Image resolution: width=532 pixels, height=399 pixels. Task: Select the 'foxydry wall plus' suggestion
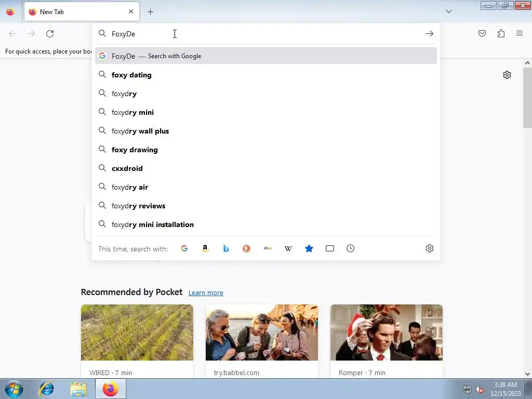click(x=265, y=130)
